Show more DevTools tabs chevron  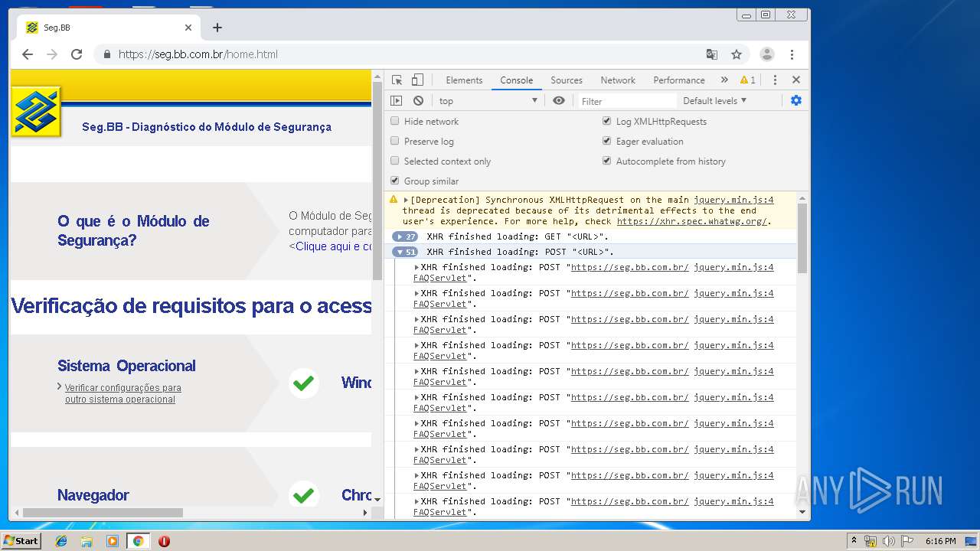pyautogui.click(x=724, y=80)
